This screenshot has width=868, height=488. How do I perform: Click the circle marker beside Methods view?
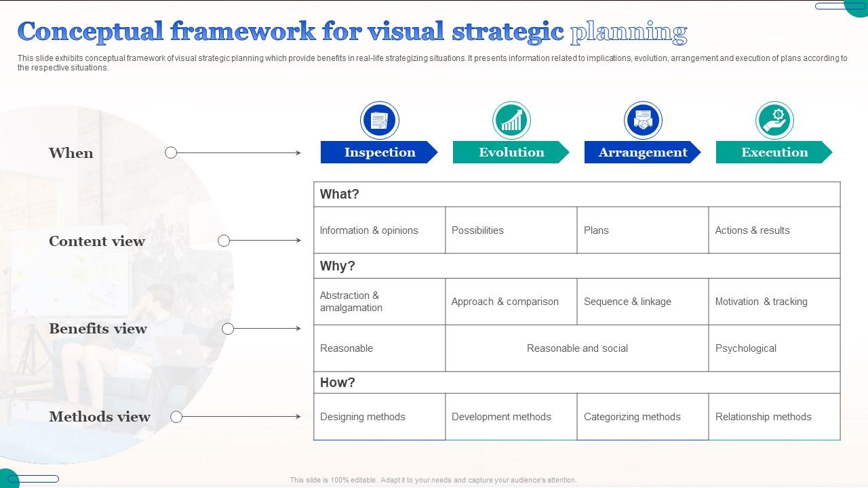coord(176,417)
